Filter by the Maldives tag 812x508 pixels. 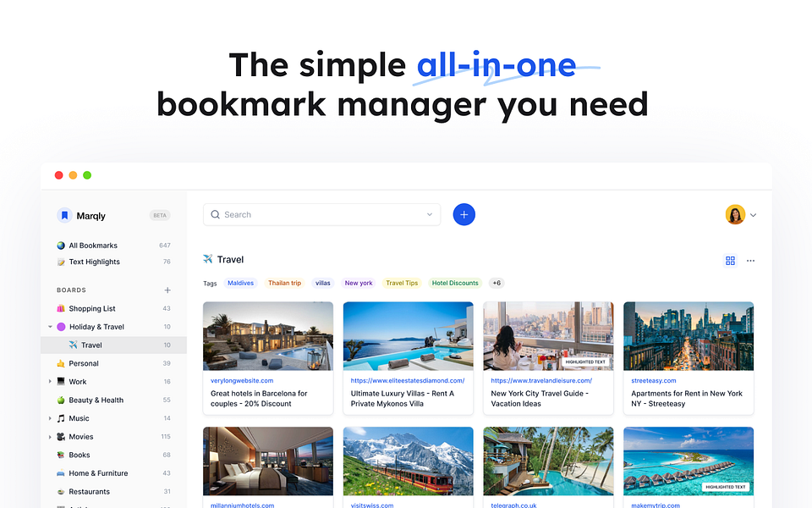[x=241, y=283]
